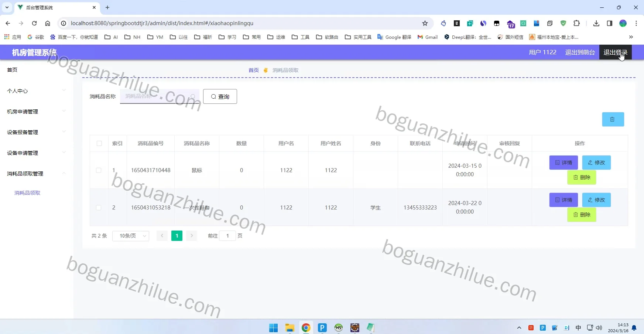Click the volume speaker tray icon
644x334 pixels.
pyautogui.click(x=599, y=328)
